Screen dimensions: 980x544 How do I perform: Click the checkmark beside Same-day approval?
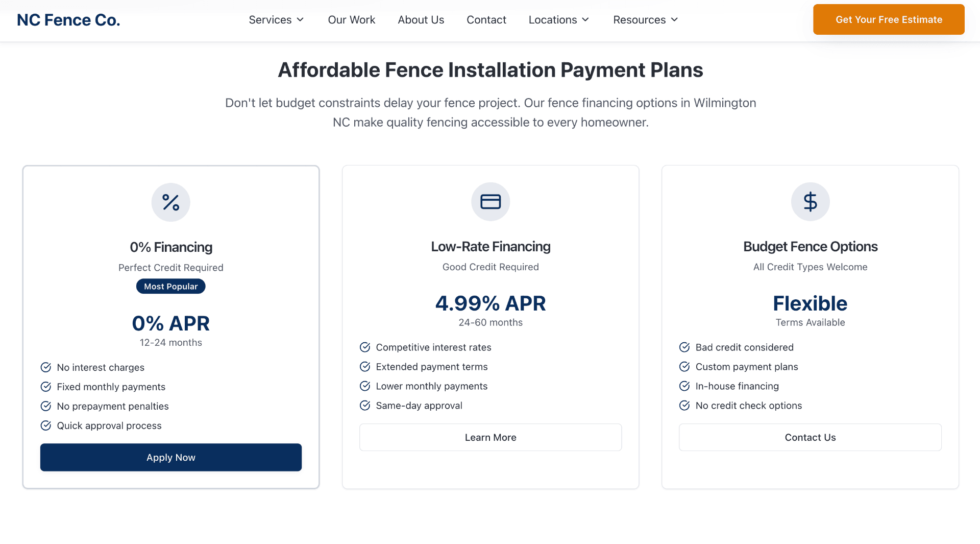point(365,405)
